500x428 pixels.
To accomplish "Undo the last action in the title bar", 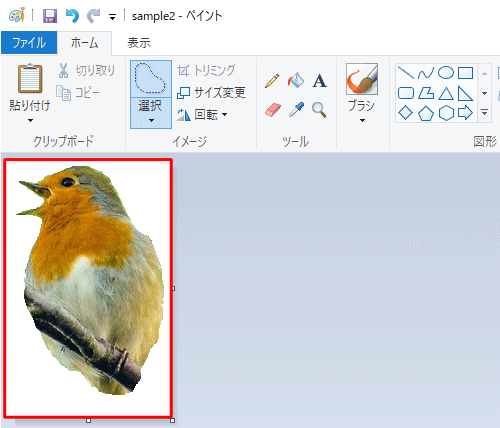I will pyautogui.click(x=72, y=16).
